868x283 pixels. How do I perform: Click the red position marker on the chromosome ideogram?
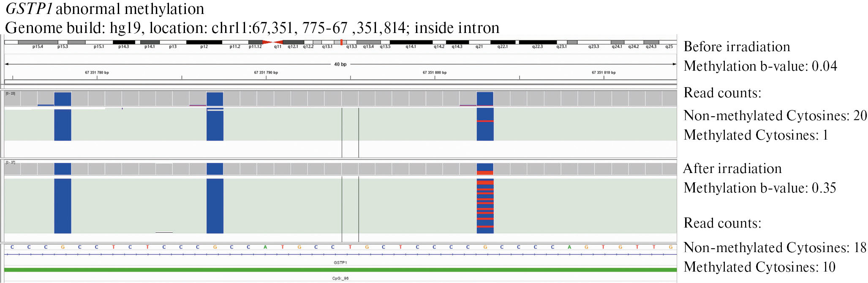click(x=341, y=42)
